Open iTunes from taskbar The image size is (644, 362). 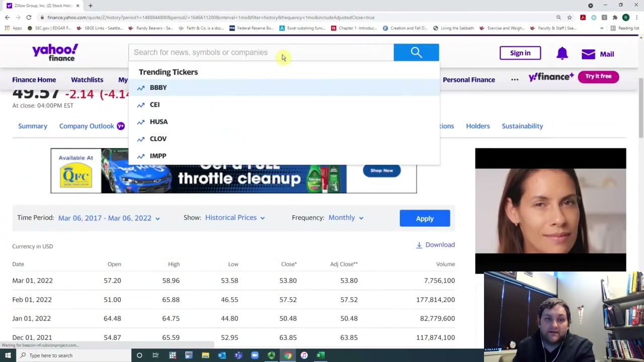pyautogui.click(x=304, y=355)
